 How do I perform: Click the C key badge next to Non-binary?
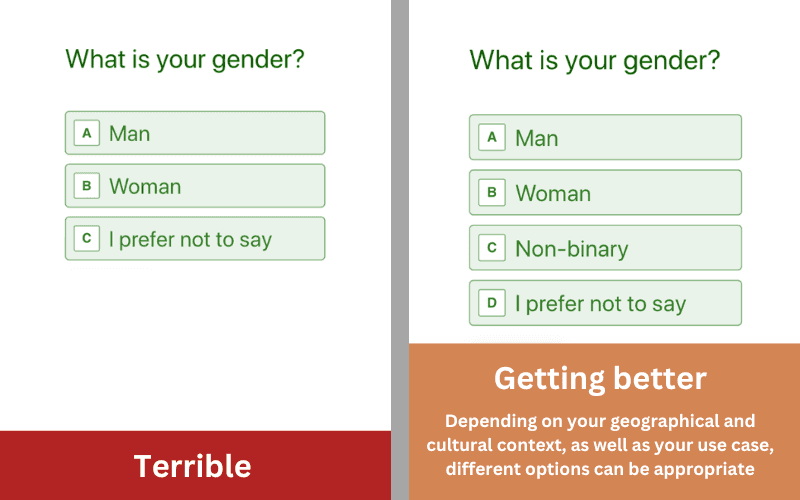coord(492,247)
